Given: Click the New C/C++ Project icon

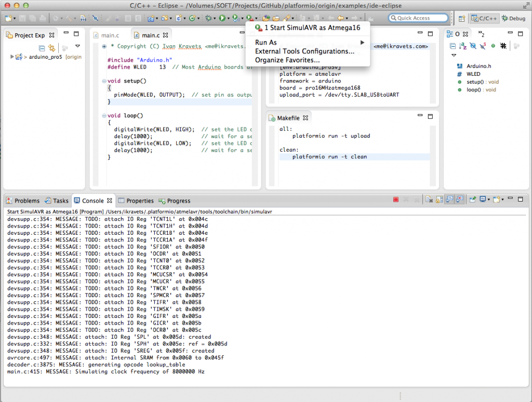Looking at the screenshot, I should [x=150, y=18].
